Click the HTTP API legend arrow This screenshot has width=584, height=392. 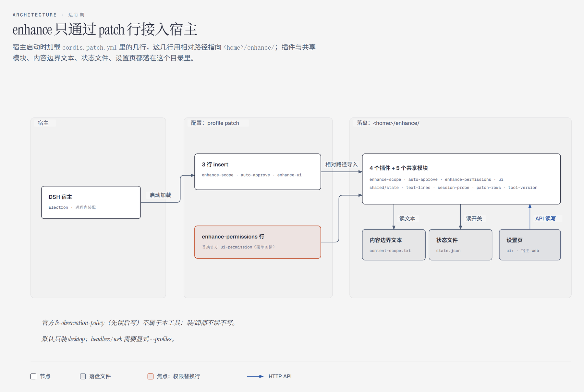tap(255, 376)
